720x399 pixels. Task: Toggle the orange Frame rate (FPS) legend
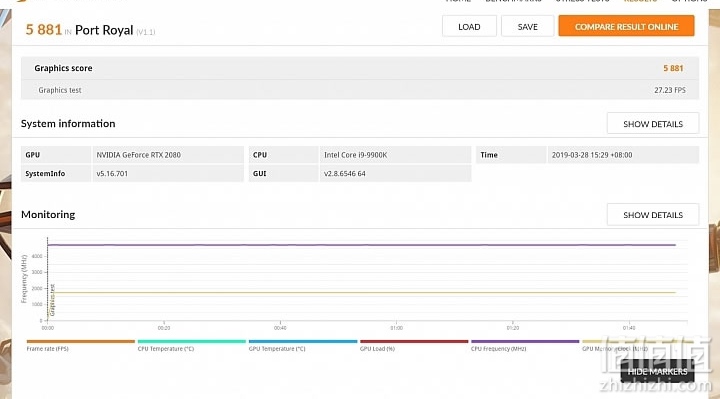click(80, 345)
